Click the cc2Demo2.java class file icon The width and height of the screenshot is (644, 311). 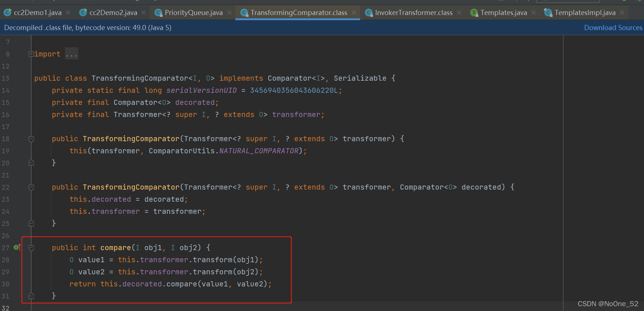(83, 12)
